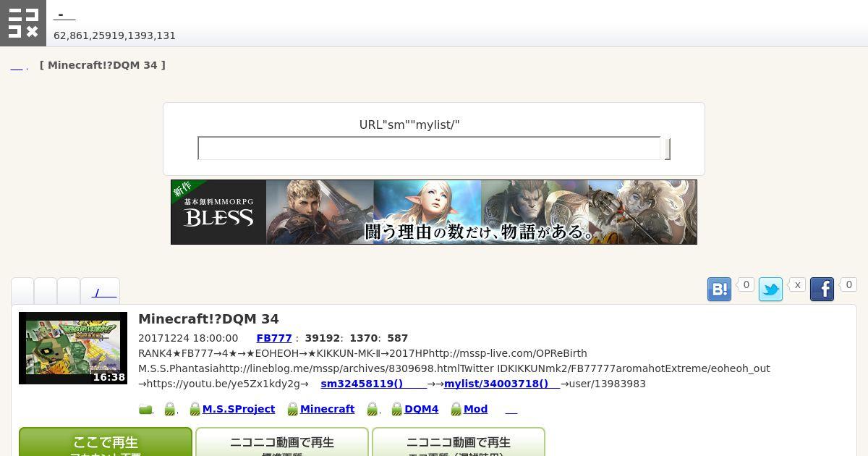Click ニコニコ動画で再生 button adjacent to the green button
The image size is (868, 456).
click(x=282, y=442)
